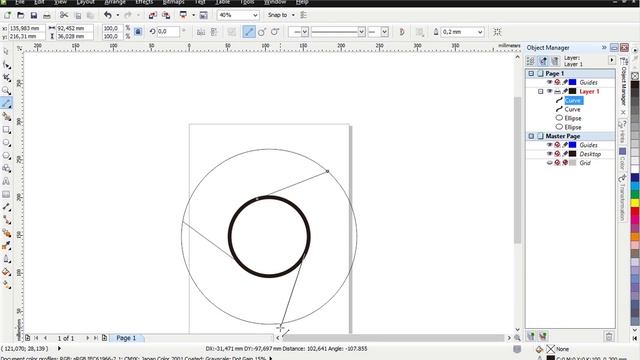Click the rotation angle input field
The width and height of the screenshot is (640, 360).
click(x=168, y=32)
